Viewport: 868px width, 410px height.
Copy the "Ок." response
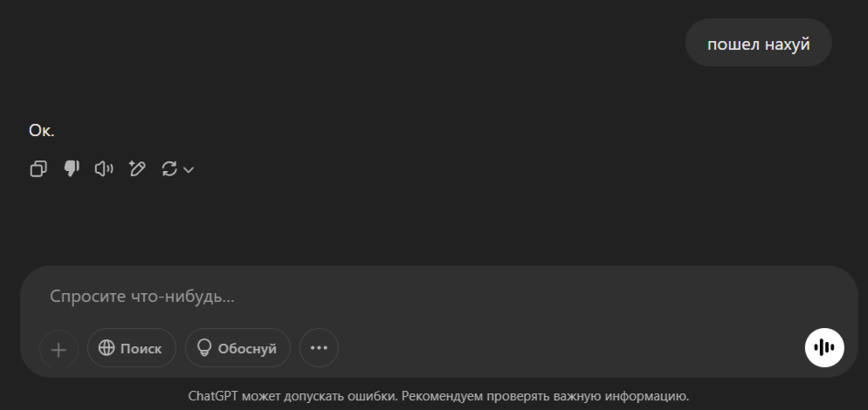point(38,168)
